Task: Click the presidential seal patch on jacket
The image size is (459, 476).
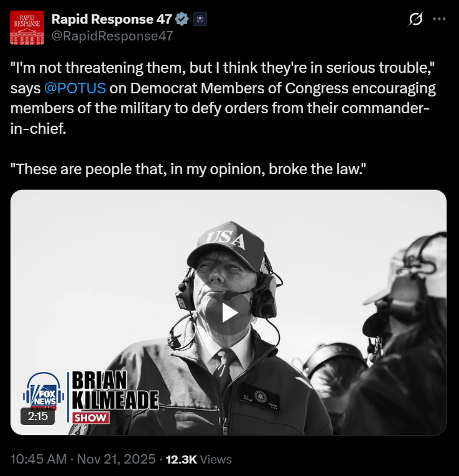Action: (x=261, y=396)
